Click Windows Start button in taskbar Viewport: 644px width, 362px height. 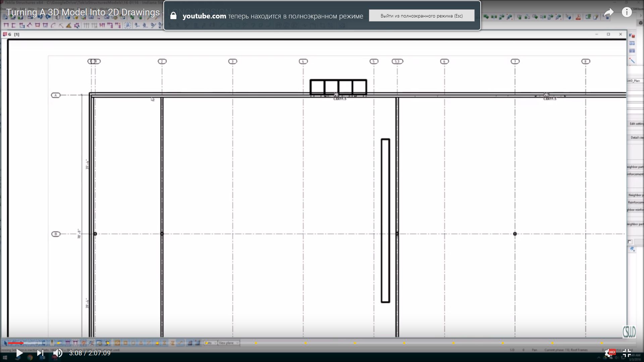pyautogui.click(x=5, y=358)
